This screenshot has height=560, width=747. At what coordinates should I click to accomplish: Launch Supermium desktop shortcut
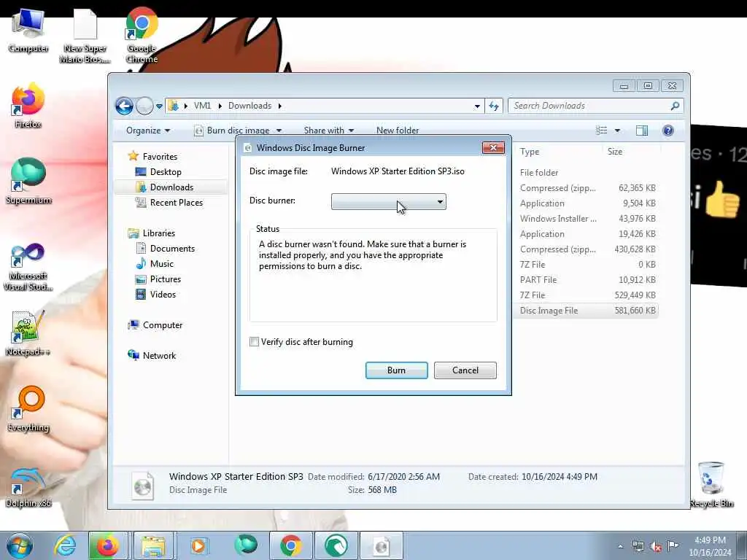click(28, 181)
